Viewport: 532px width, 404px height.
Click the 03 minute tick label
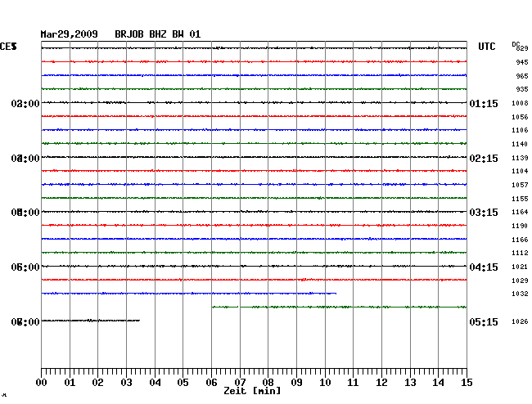pyautogui.click(x=127, y=383)
